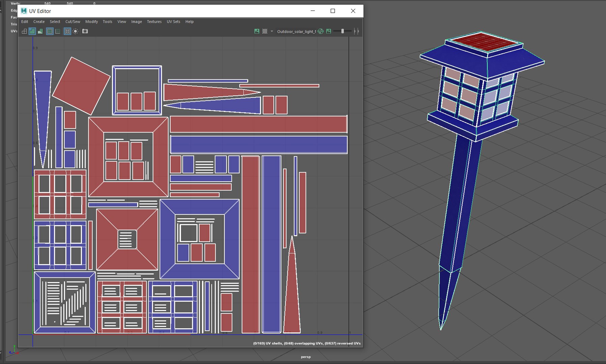Screen dimensions: 606x364
Task: Toggle the UV grid display
Action: (67, 31)
